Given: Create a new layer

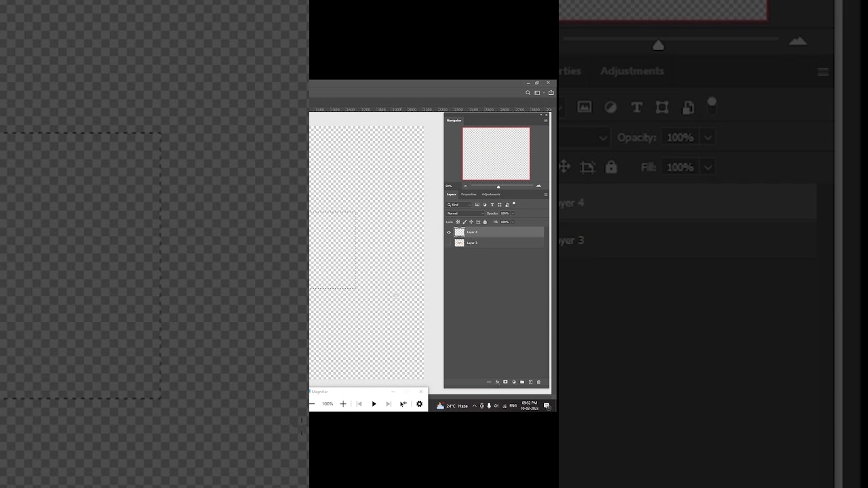Looking at the screenshot, I should 530,382.
